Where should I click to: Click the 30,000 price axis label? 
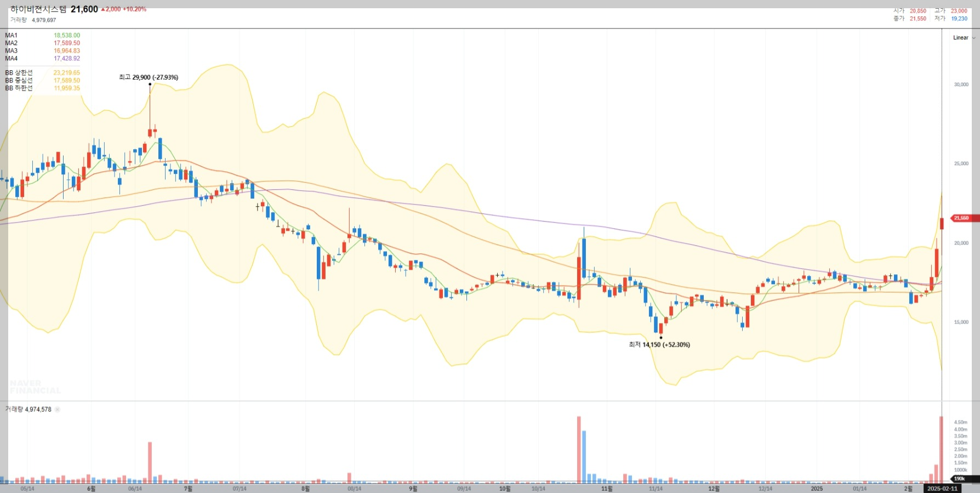pos(961,84)
